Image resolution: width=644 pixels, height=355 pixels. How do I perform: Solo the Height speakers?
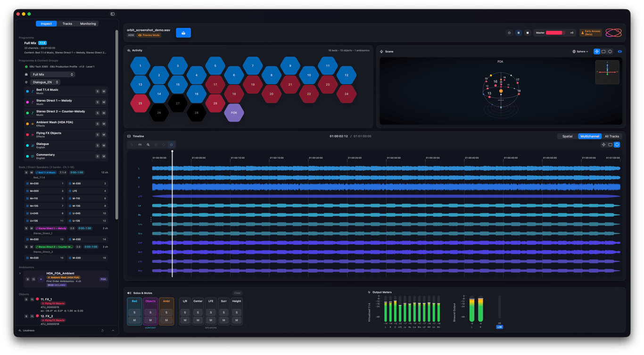click(237, 313)
